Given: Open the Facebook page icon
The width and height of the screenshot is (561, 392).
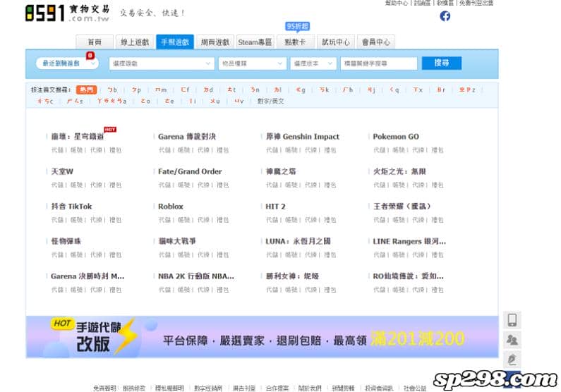Looking at the screenshot, I should (445, 16).
